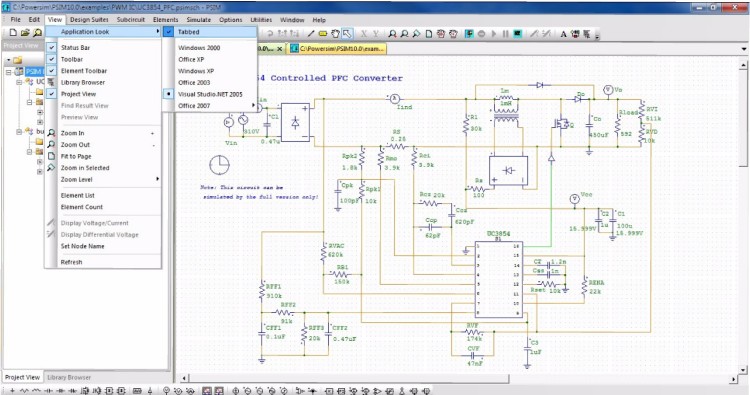The width and height of the screenshot is (750, 395).
Task: Click the scroll down arrow of schematic
Action: click(x=743, y=369)
